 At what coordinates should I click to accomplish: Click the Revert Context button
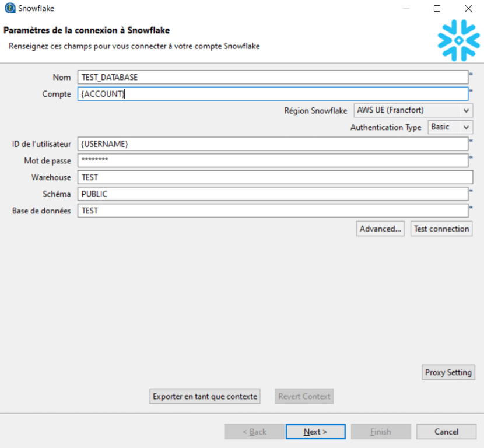304,396
